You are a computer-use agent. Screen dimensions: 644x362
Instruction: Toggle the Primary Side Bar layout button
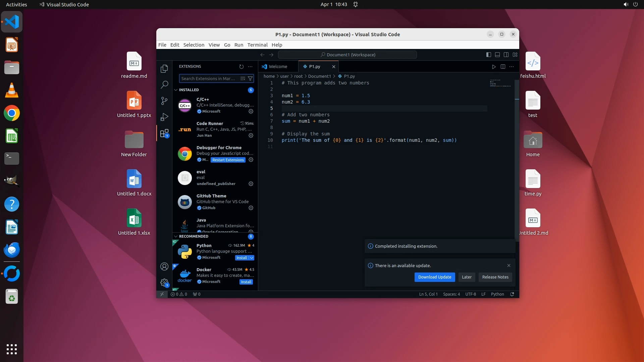[x=489, y=55]
